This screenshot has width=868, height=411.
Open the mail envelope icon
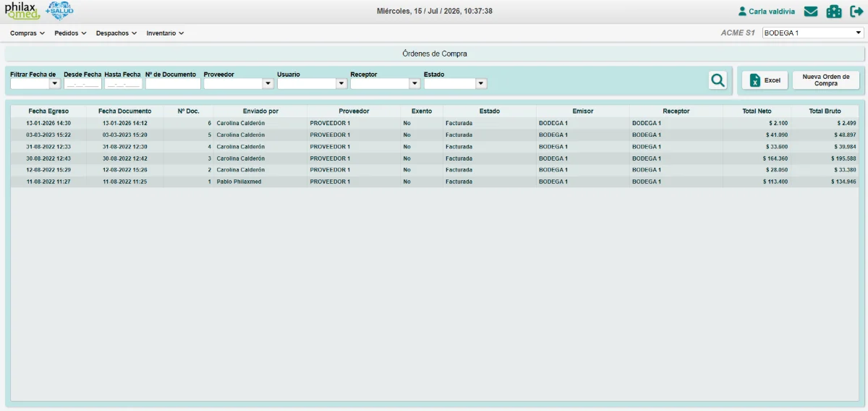click(811, 12)
